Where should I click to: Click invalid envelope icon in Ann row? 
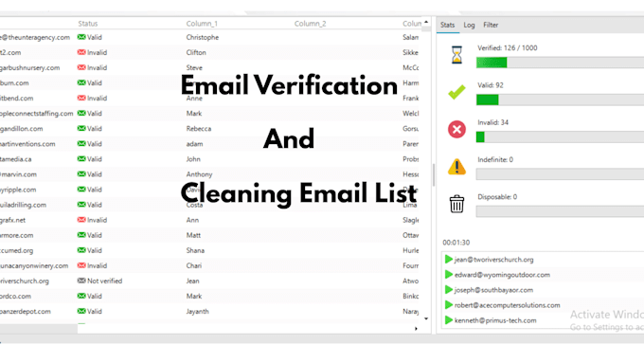tap(81, 220)
